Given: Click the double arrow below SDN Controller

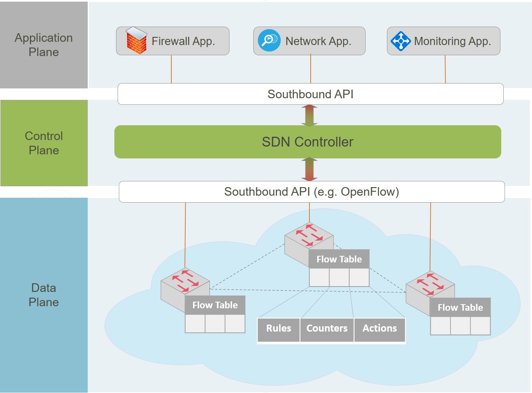Looking at the screenshot, I should point(309,169).
